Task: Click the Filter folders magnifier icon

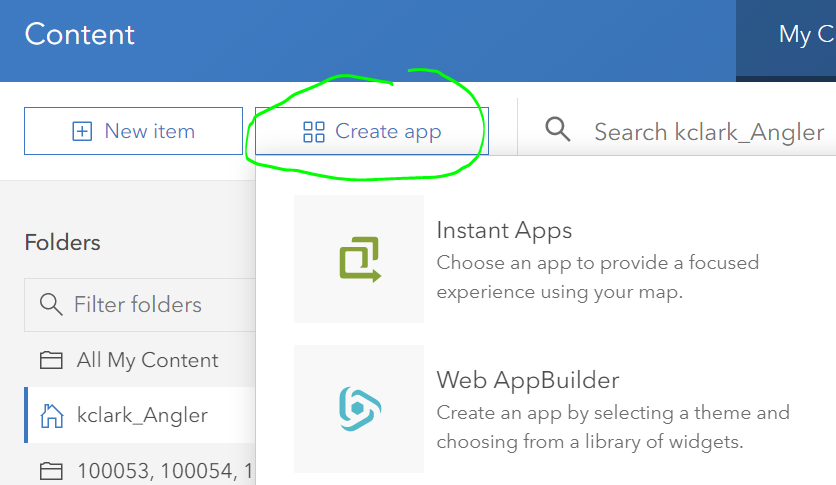Action: [50, 304]
